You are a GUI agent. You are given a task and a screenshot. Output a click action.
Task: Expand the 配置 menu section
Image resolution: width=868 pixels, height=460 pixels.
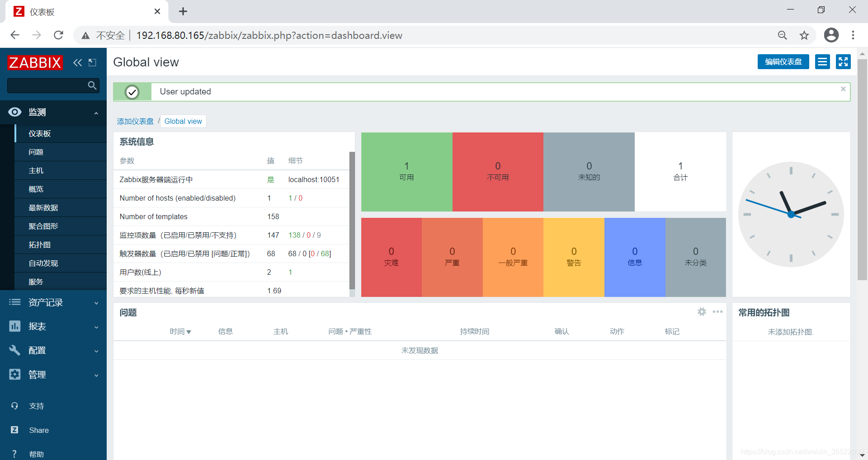pos(96,351)
